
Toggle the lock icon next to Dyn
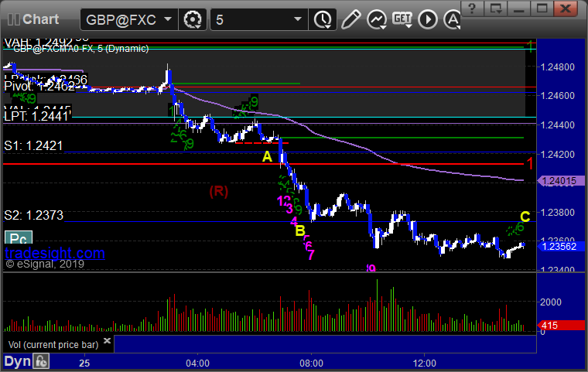coord(41,361)
